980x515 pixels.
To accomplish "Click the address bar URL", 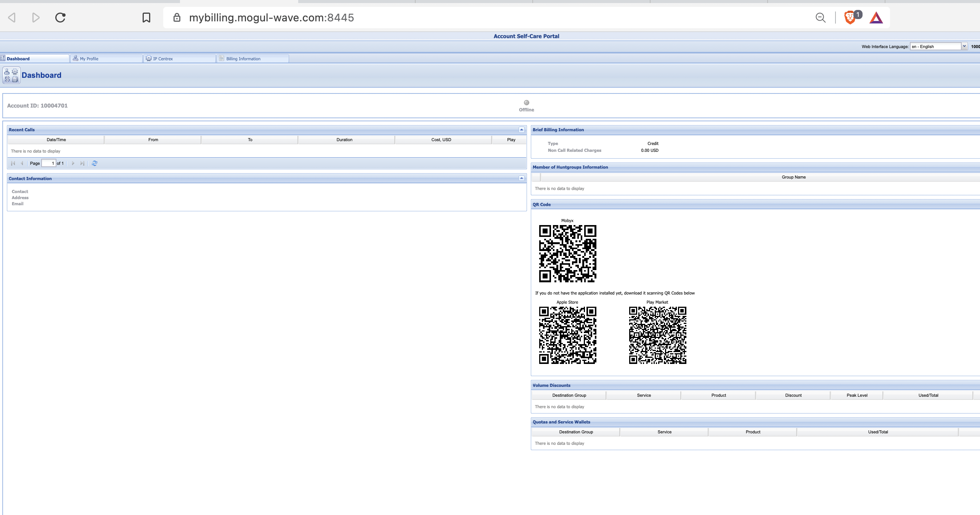I will 272,18.
